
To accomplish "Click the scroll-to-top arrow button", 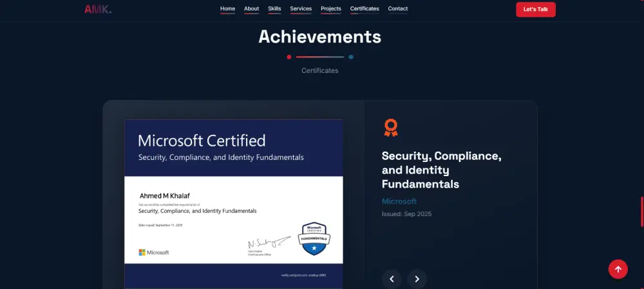I will click(618, 269).
